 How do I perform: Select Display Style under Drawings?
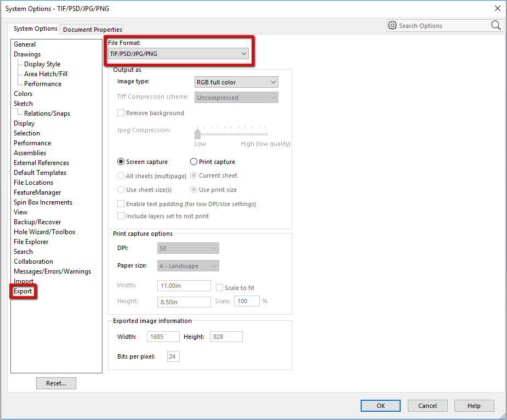[42, 64]
